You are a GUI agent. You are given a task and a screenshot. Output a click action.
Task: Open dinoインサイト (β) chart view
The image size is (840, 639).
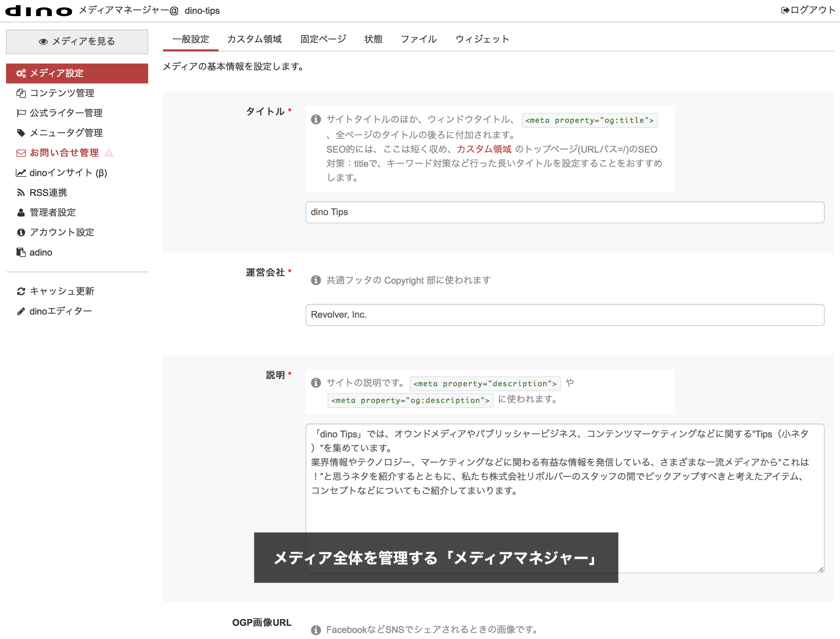coord(69,173)
